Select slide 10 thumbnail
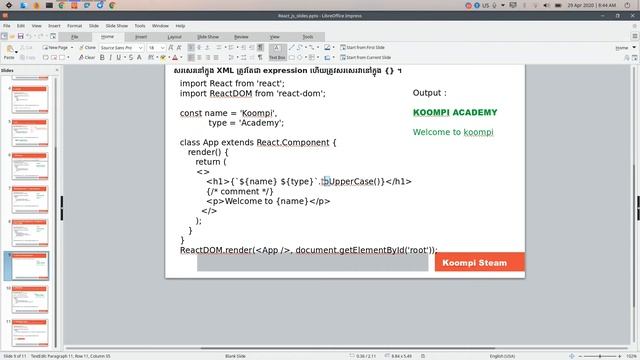640x360 pixels. tap(30, 299)
